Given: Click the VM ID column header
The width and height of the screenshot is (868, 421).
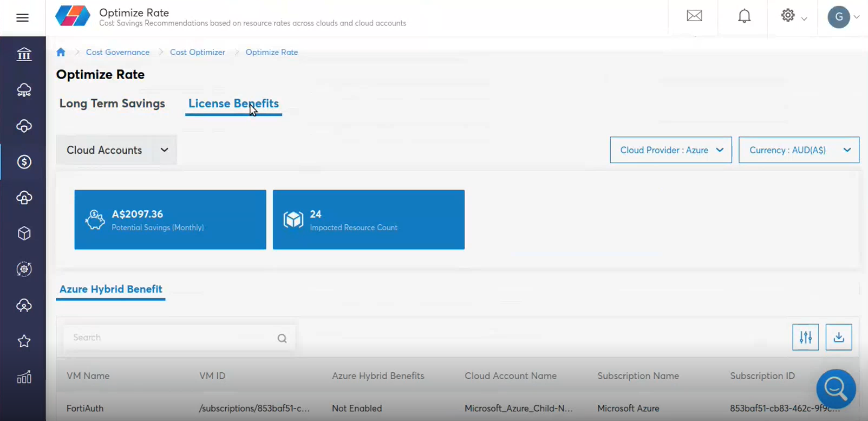Looking at the screenshot, I should 212,375.
